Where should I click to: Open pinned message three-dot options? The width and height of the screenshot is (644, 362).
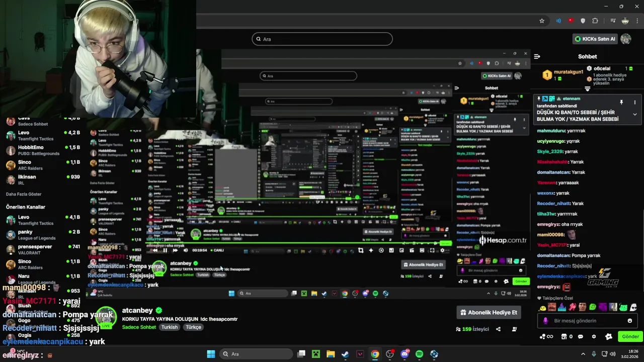[x=634, y=102]
